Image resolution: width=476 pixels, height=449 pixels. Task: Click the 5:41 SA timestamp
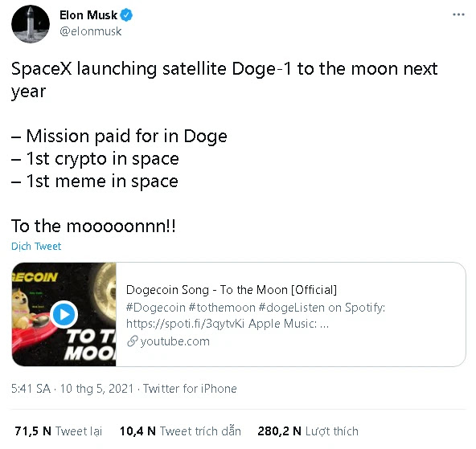[31, 389]
